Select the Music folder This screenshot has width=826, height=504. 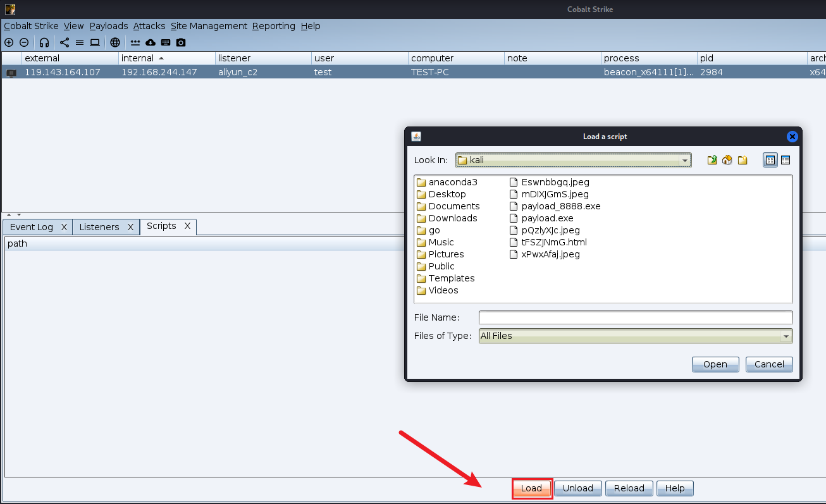(x=435, y=242)
